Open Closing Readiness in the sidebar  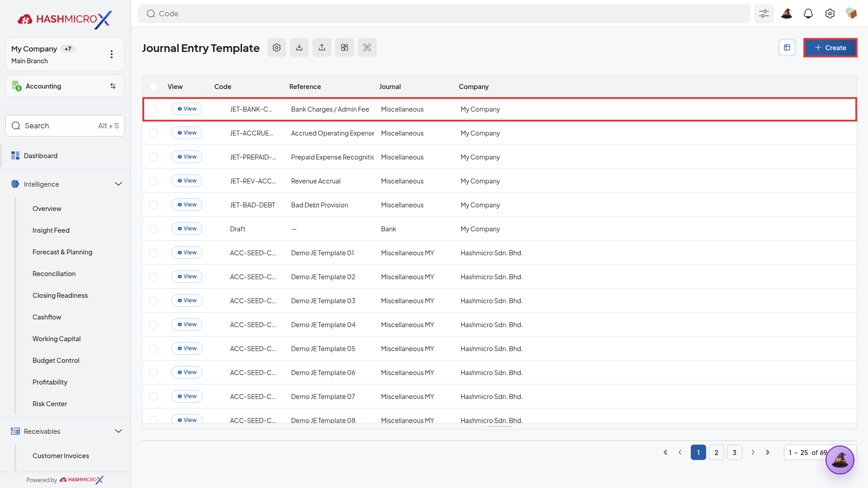click(x=60, y=295)
